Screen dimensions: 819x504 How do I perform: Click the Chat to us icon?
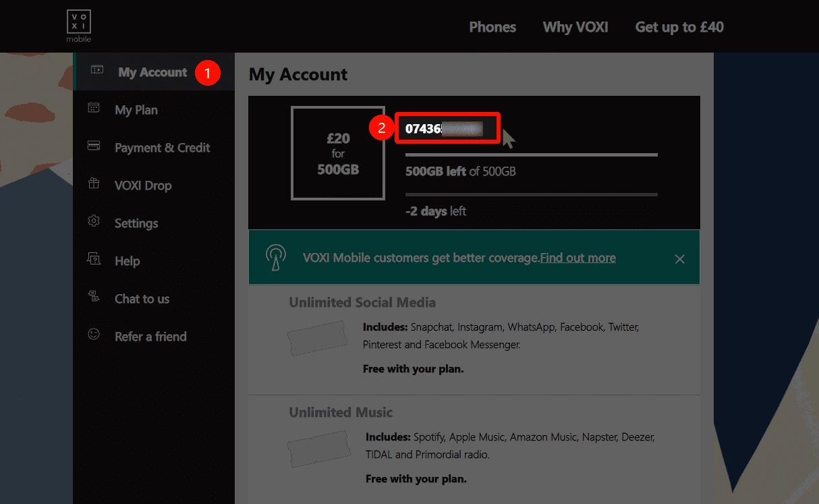(x=94, y=297)
